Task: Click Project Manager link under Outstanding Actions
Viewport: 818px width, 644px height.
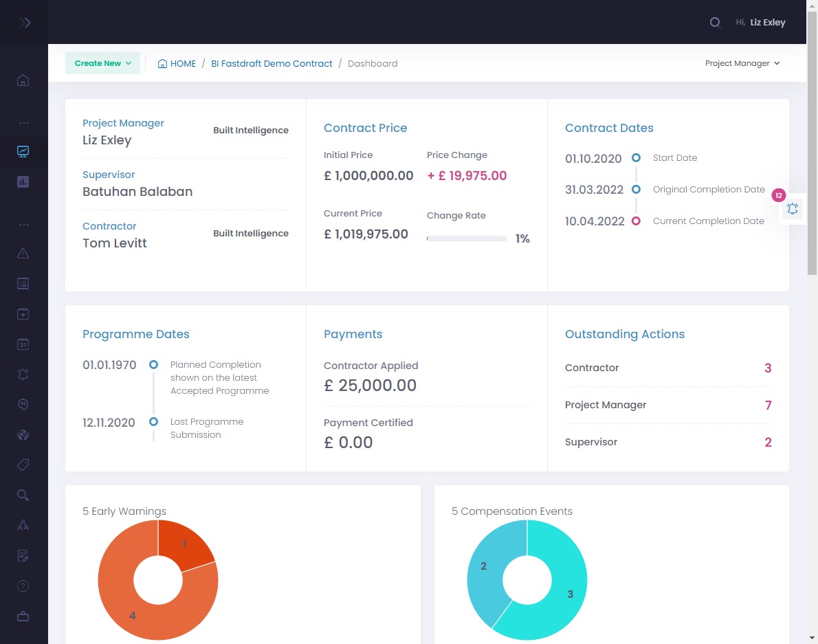Action: click(x=606, y=405)
